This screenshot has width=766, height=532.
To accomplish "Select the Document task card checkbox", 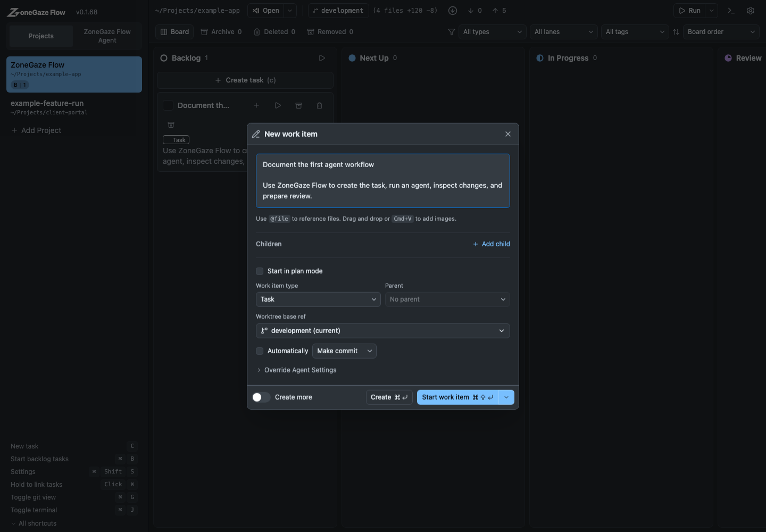I will pyautogui.click(x=168, y=105).
